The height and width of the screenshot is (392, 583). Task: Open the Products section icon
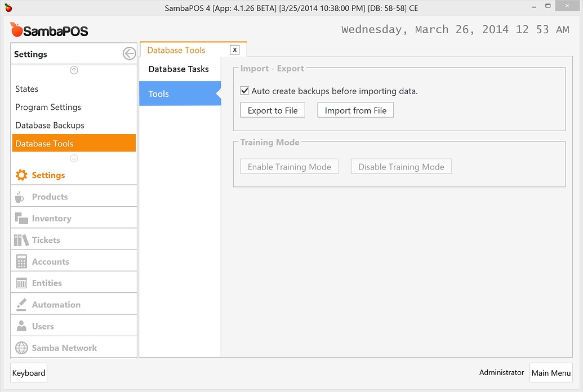tap(20, 196)
